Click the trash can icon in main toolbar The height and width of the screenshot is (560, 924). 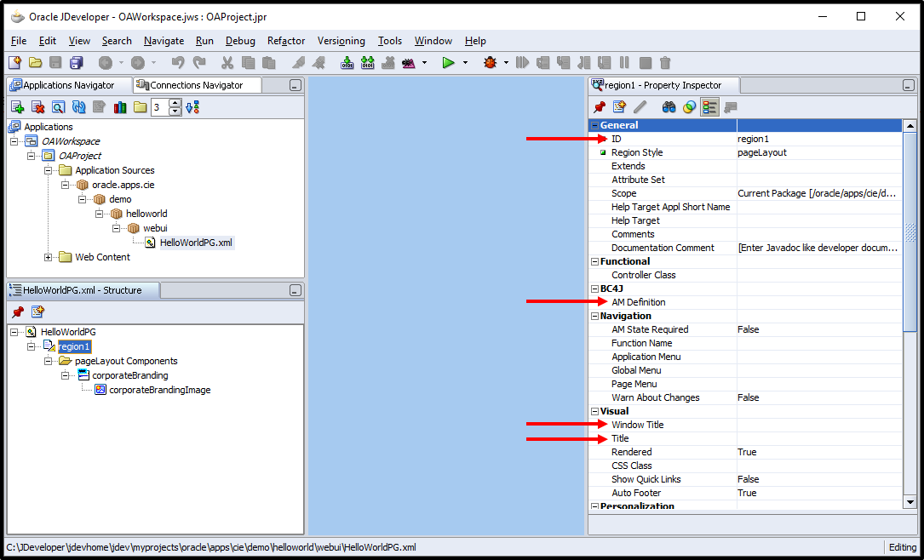(665, 62)
